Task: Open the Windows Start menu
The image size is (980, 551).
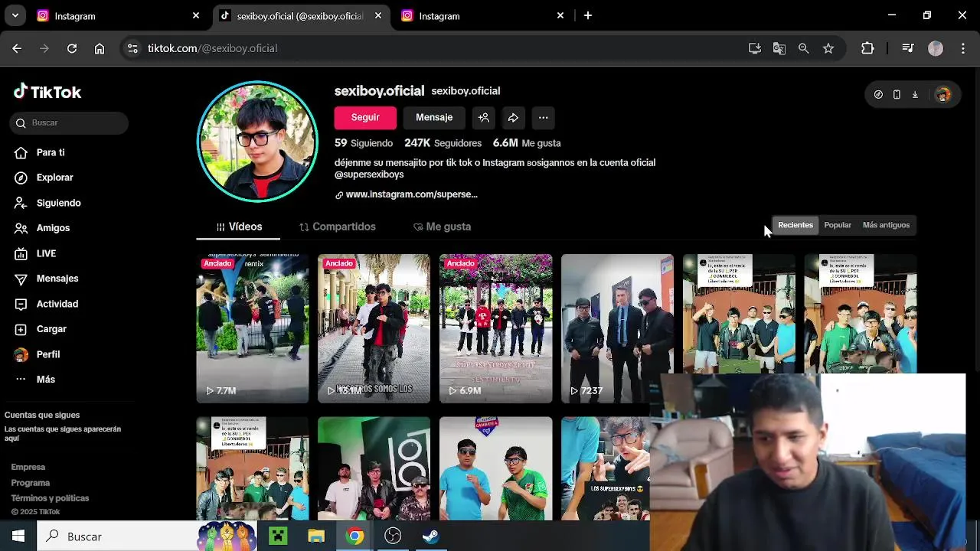Action: (x=18, y=536)
